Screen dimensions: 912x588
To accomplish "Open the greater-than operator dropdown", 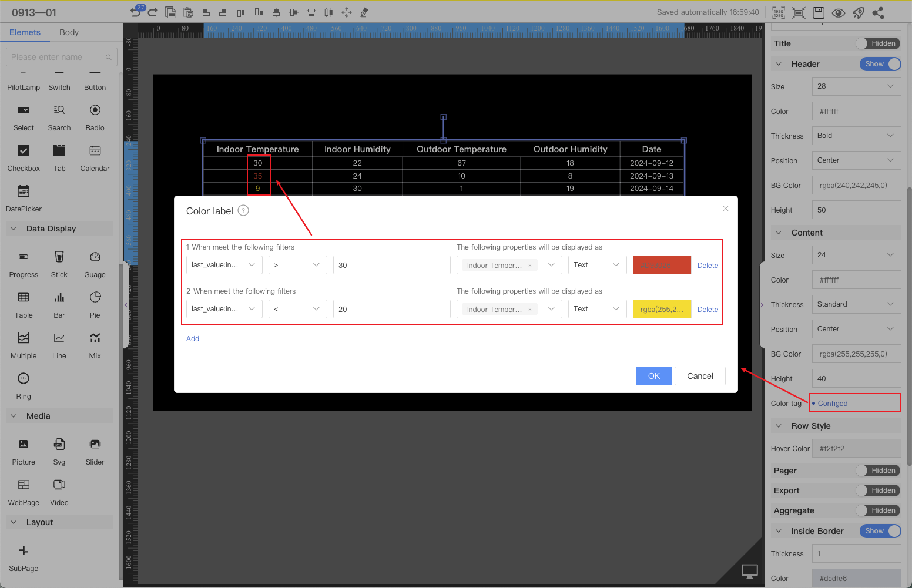I will click(x=297, y=265).
